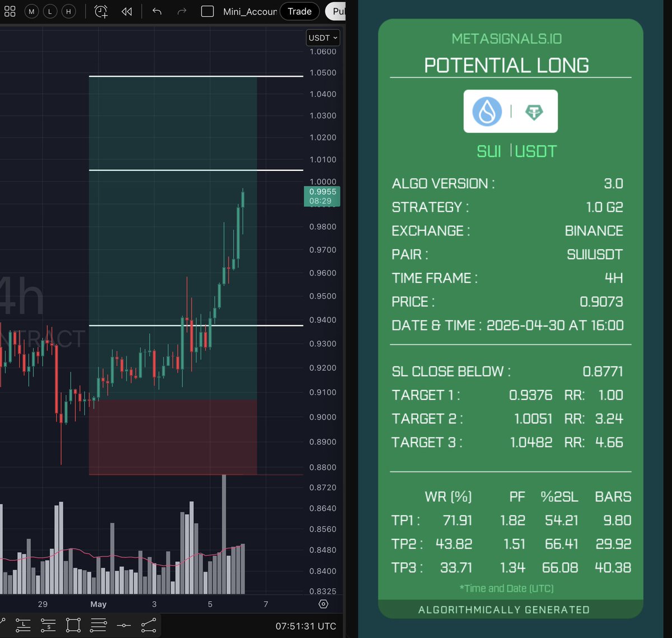Click the TP1 win rate 71.91
The height and width of the screenshot is (638, 672).
point(458,520)
